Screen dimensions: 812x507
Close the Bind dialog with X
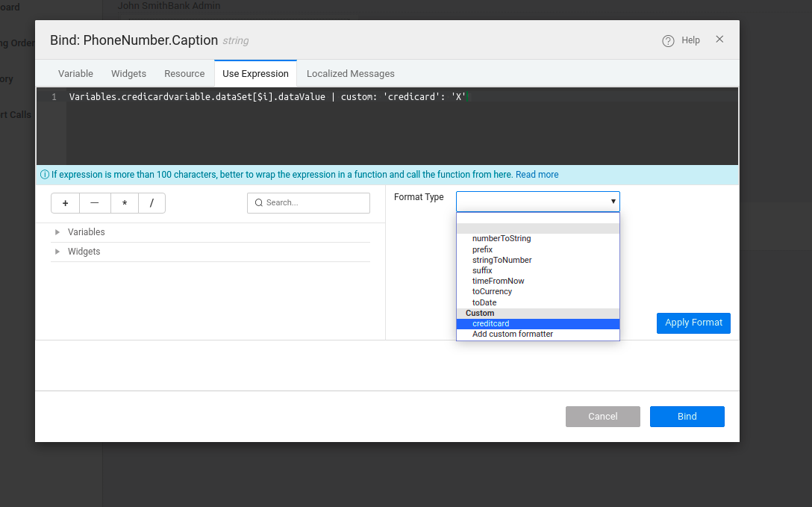[x=719, y=40]
